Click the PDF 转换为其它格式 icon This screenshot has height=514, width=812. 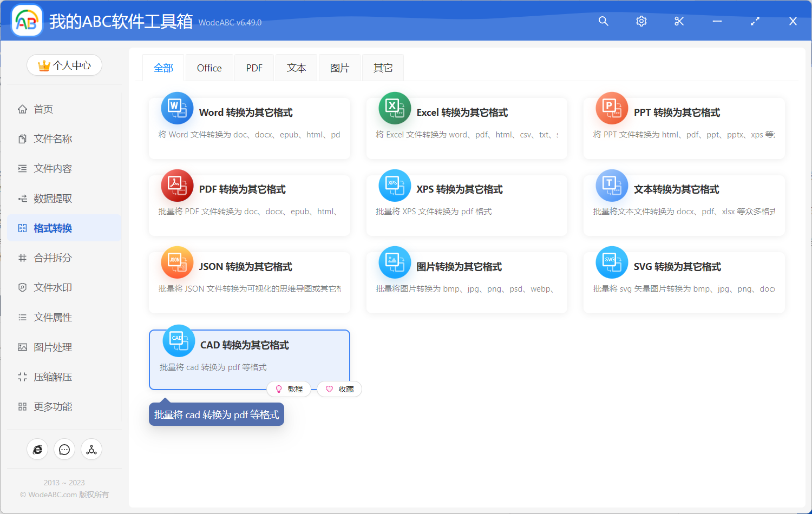coord(177,186)
